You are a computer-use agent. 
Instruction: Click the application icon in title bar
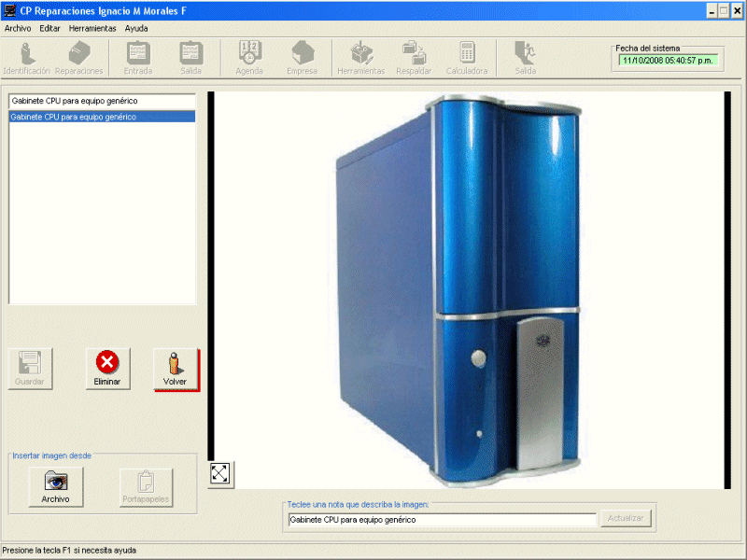pos(9,10)
